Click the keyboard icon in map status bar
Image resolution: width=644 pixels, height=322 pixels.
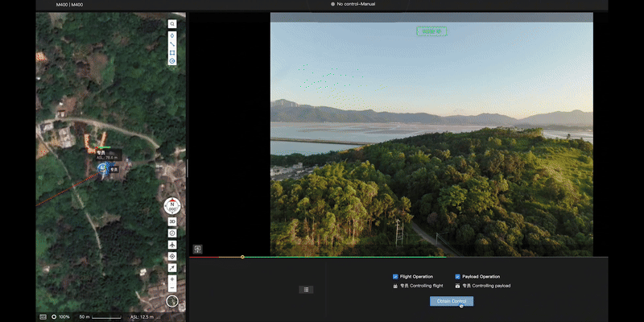pyautogui.click(x=43, y=317)
